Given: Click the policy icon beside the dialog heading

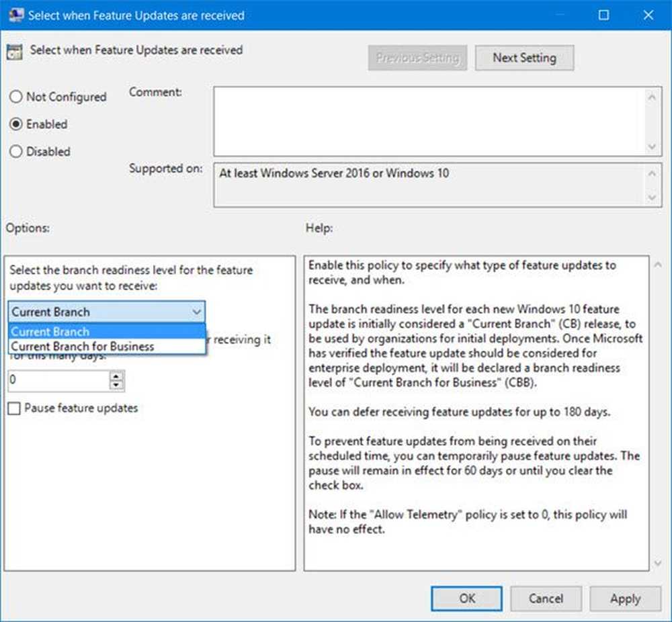Looking at the screenshot, I should pos(16,50).
